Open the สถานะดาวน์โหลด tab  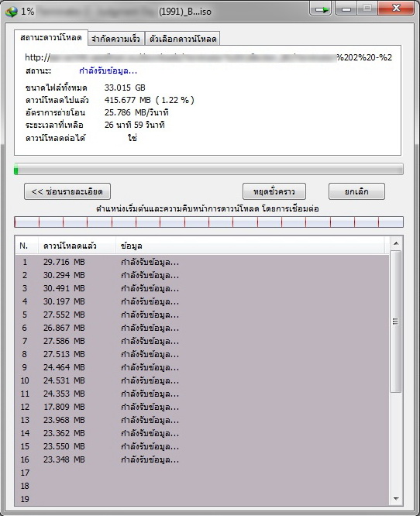tap(51, 37)
